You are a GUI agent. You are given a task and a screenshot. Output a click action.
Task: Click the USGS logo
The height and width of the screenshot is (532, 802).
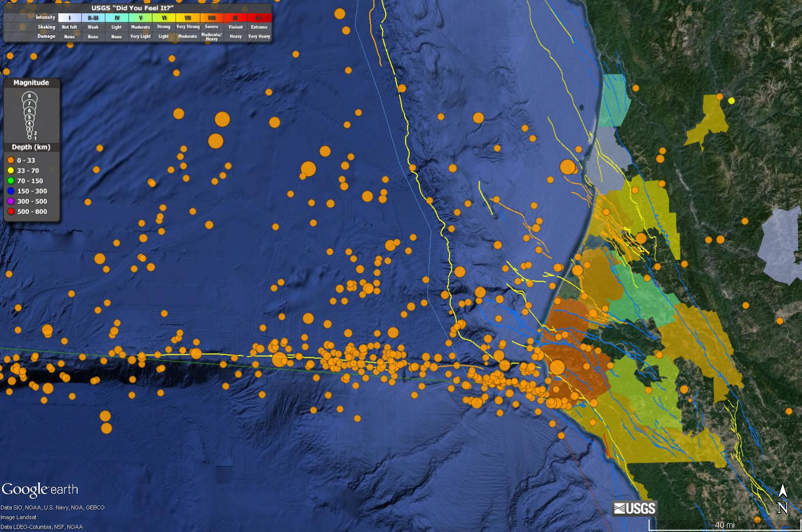634,508
